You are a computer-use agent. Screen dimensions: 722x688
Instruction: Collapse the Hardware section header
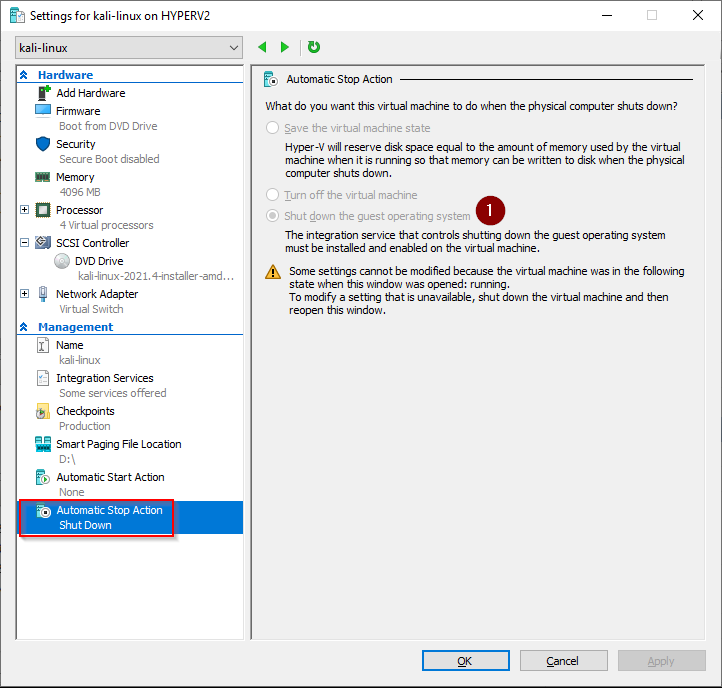[x=24, y=75]
